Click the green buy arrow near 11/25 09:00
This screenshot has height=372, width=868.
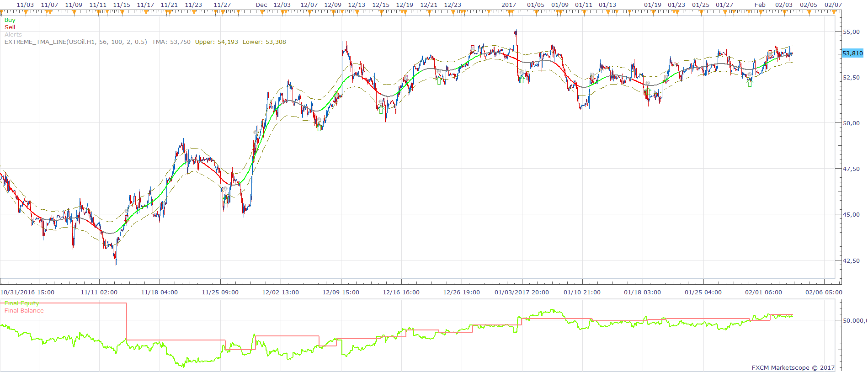225,199
